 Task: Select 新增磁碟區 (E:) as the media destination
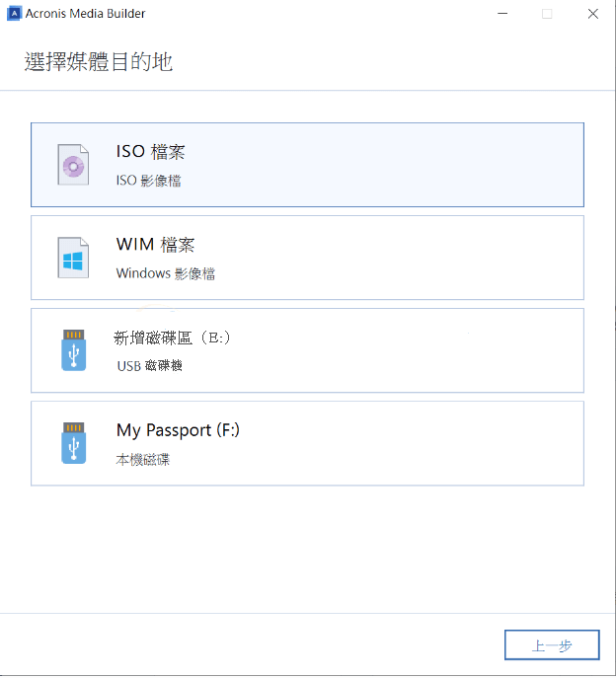pos(173,338)
